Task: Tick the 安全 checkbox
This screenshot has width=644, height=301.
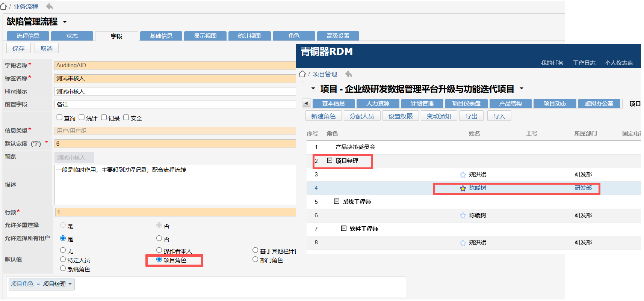Action: point(126,117)
